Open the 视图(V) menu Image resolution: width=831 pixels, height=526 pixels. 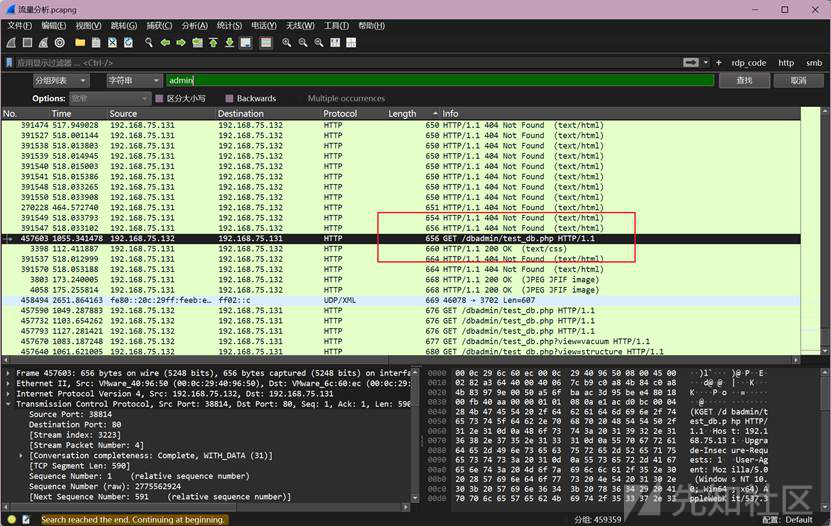(88, 25)
